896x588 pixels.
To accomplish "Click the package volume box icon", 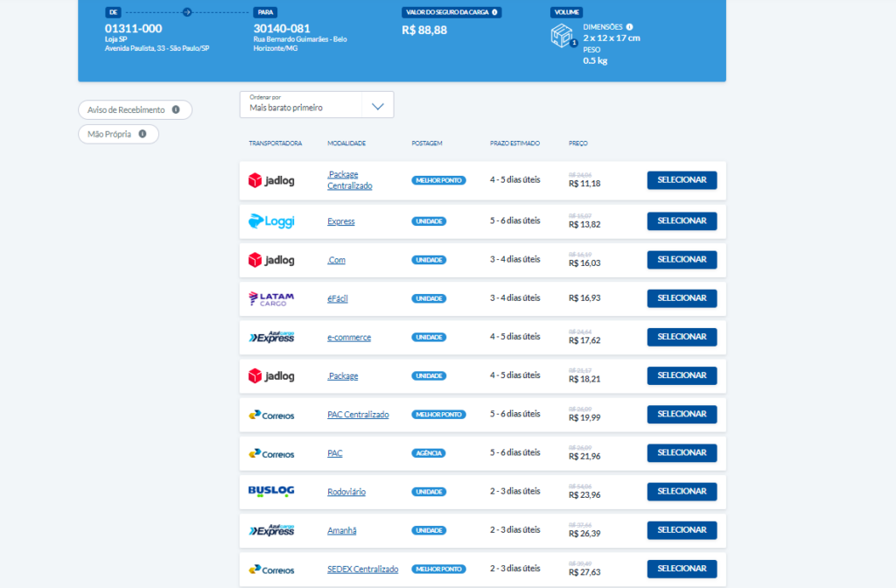I will [563, 35].
